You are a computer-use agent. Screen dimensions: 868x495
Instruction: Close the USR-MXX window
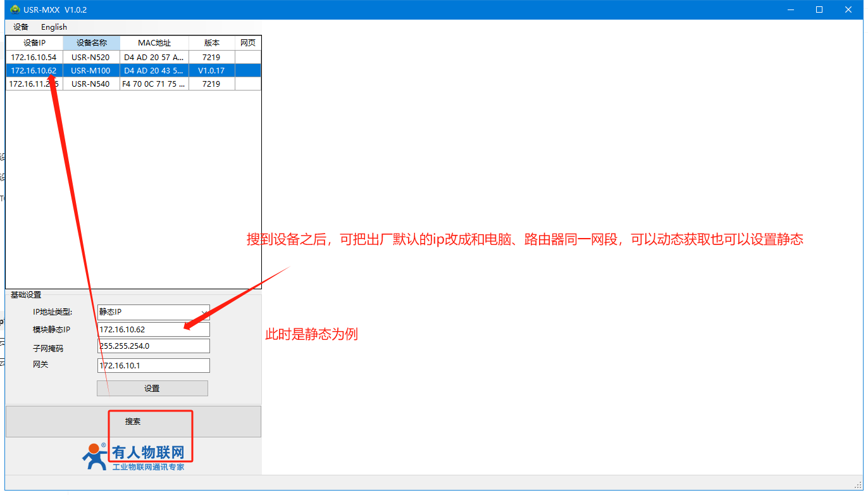[848, 9]
